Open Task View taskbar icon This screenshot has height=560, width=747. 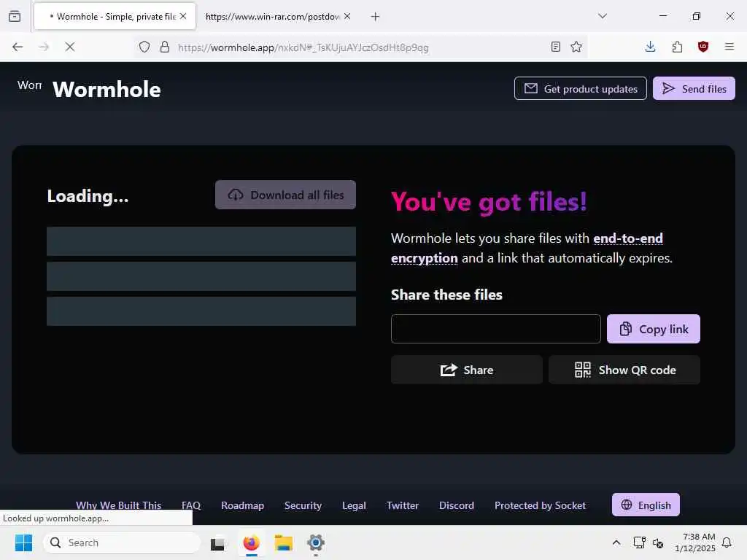click(217, 542)
